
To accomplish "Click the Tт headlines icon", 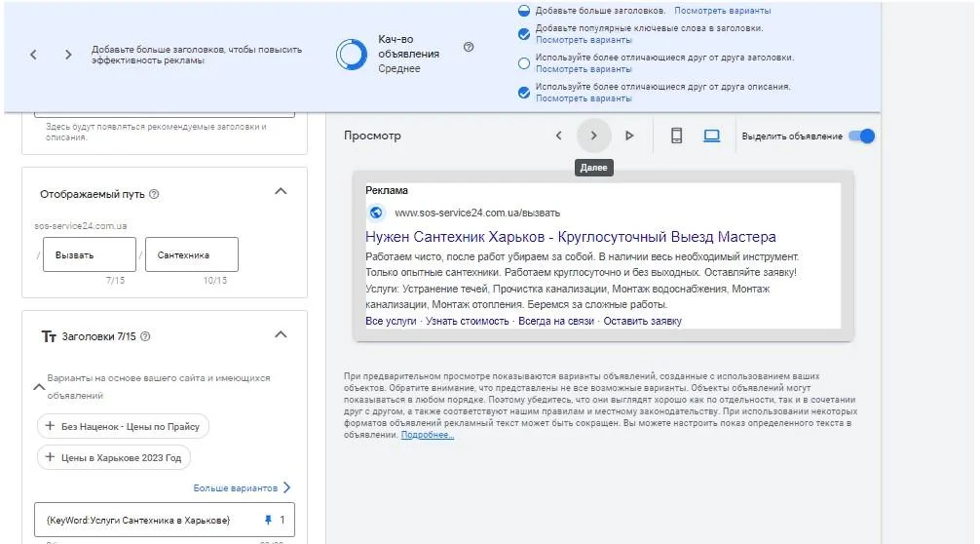I will (49, 336).
